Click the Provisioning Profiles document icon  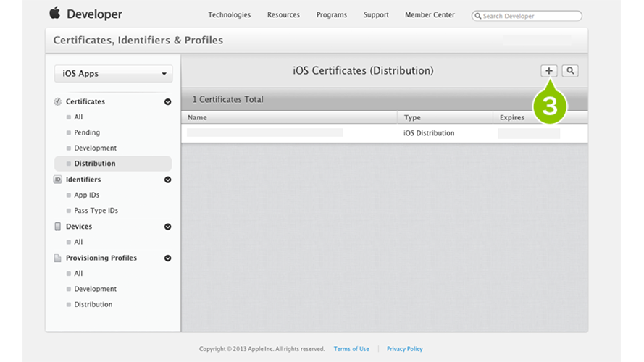coord(57,258)
